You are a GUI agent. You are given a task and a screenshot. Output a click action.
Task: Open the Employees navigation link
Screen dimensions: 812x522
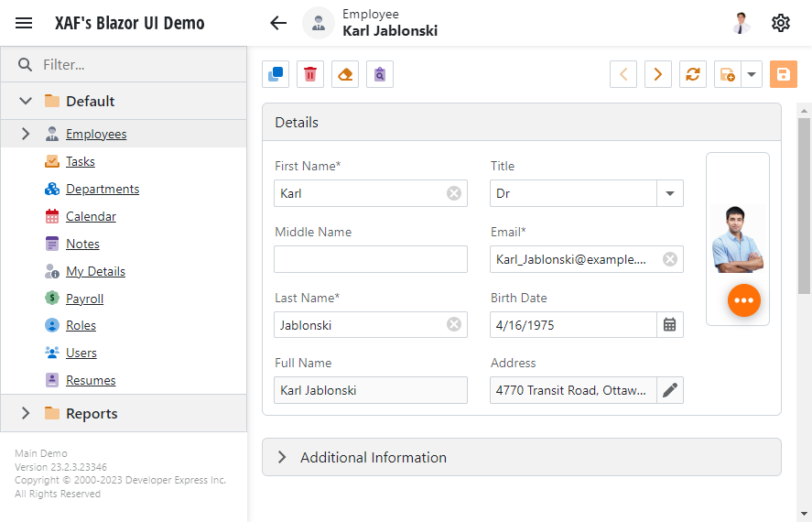tap(96, 134)
